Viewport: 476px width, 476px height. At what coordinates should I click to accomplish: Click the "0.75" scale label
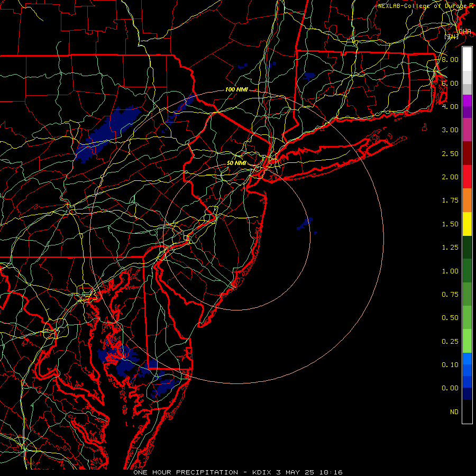pos(450,295)
